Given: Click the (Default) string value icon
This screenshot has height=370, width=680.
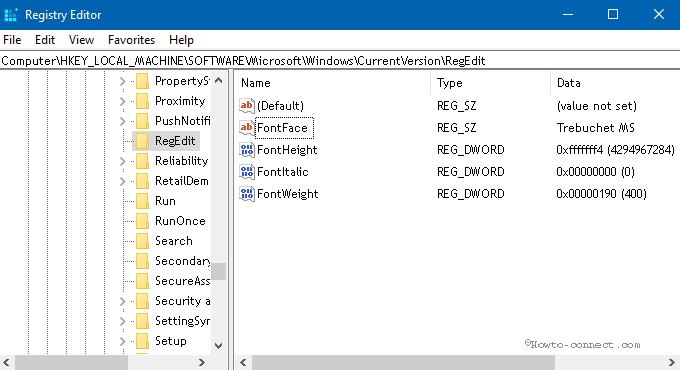Looking at the screenshot, I should point(247,106).
